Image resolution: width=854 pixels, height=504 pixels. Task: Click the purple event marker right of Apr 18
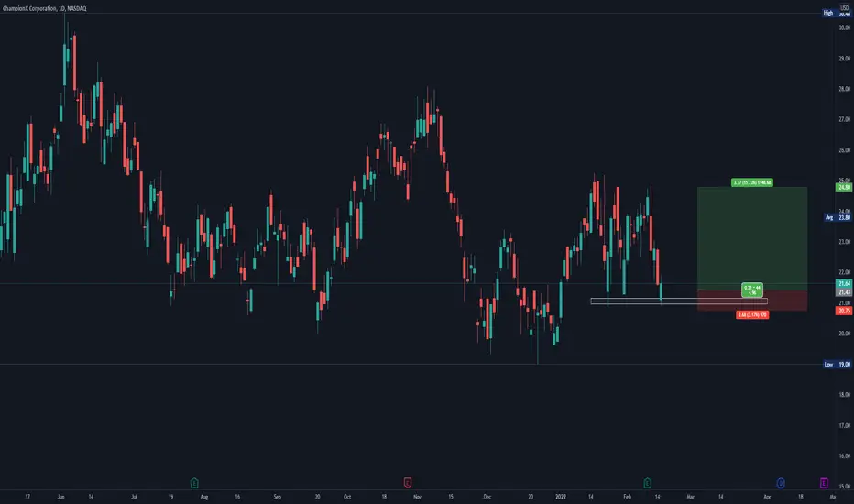(x=824, y=483)
